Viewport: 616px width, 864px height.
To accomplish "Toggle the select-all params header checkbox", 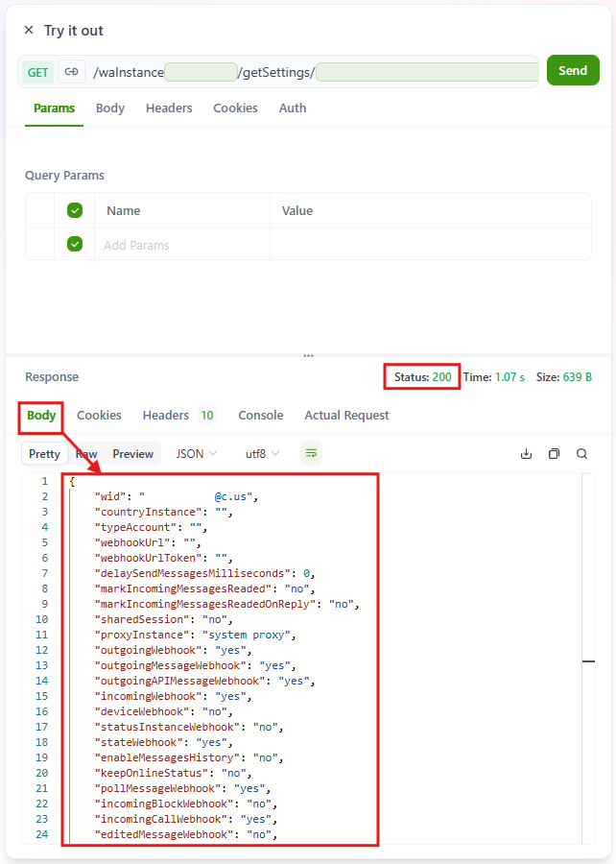I will [x=75, y=210].
